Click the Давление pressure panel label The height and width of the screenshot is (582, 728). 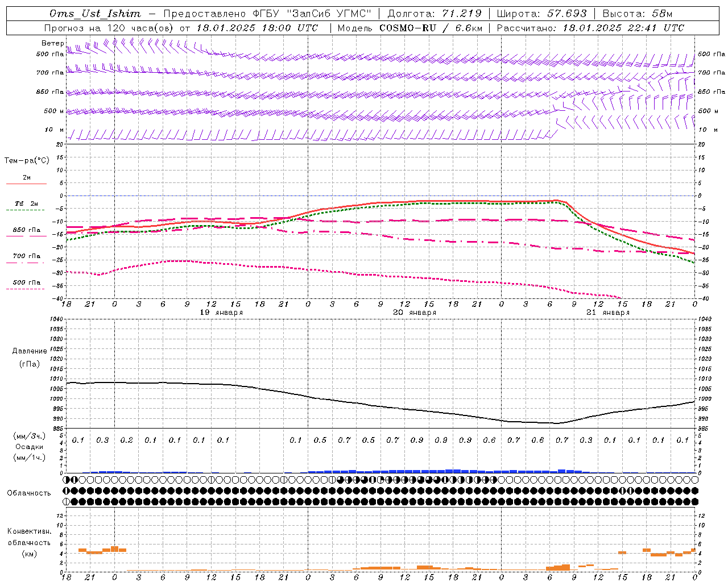(x=30, y=351)
